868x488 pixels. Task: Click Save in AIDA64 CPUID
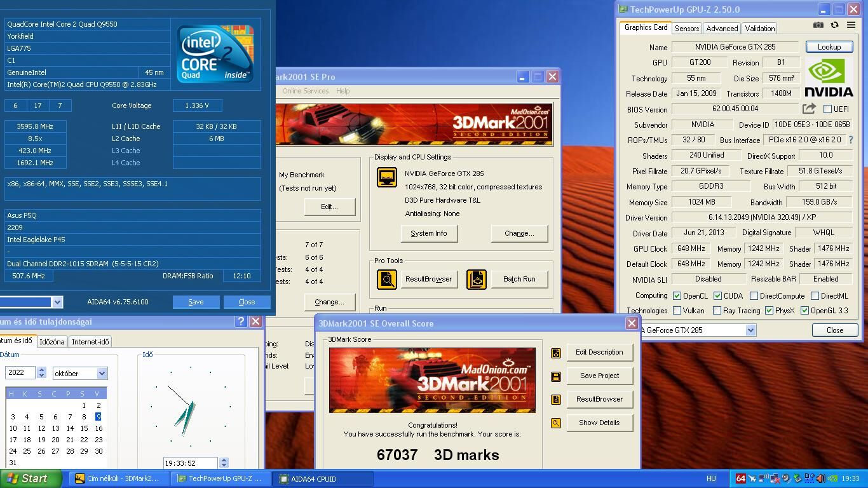tap(196, 302)
